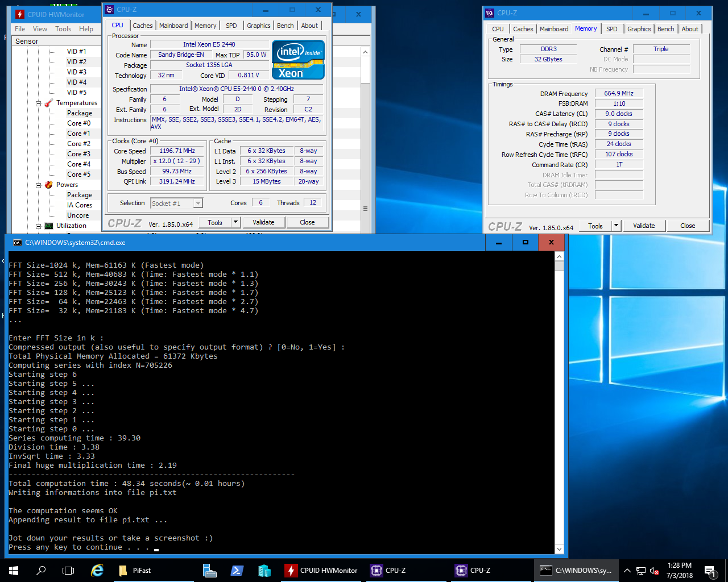Click Temperatures thermometer icon in HWMonitor

click(x=49, y=103)
